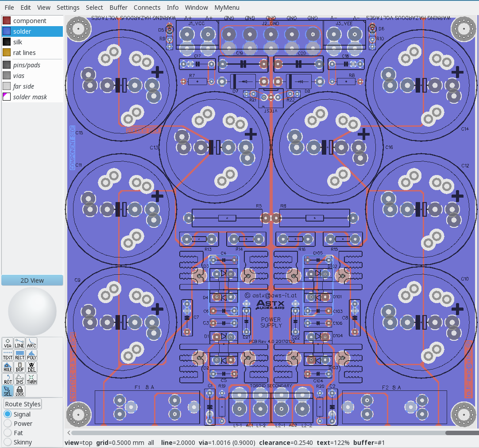Click the R5 resistor label
Viewport: 479px width, 448px height.
259,206
